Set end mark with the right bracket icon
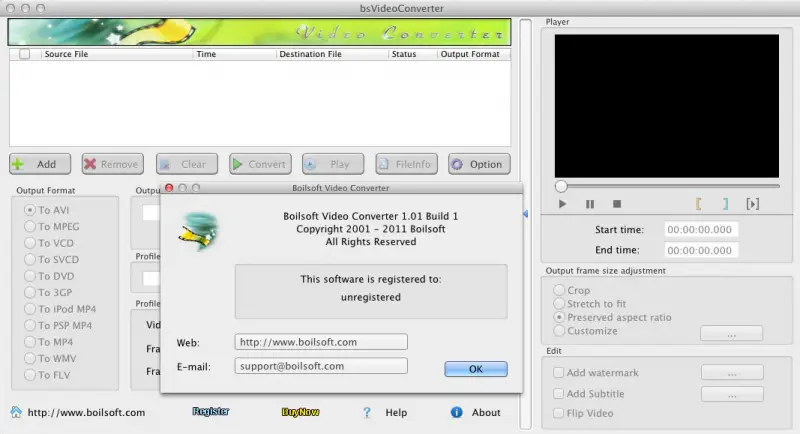 point(725,204)
